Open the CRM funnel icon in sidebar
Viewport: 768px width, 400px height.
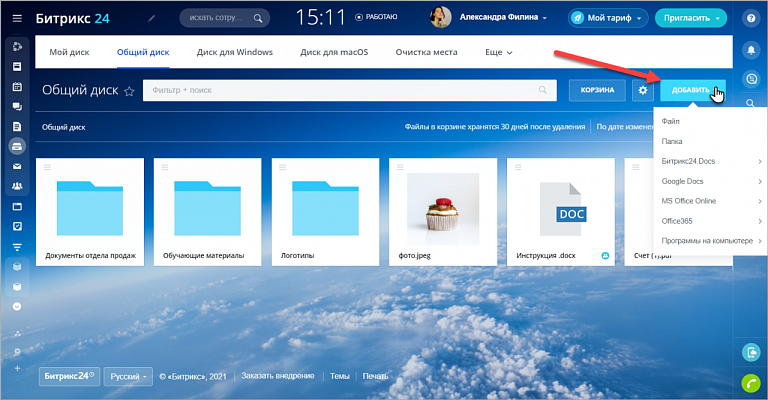[x=17, y=247]
